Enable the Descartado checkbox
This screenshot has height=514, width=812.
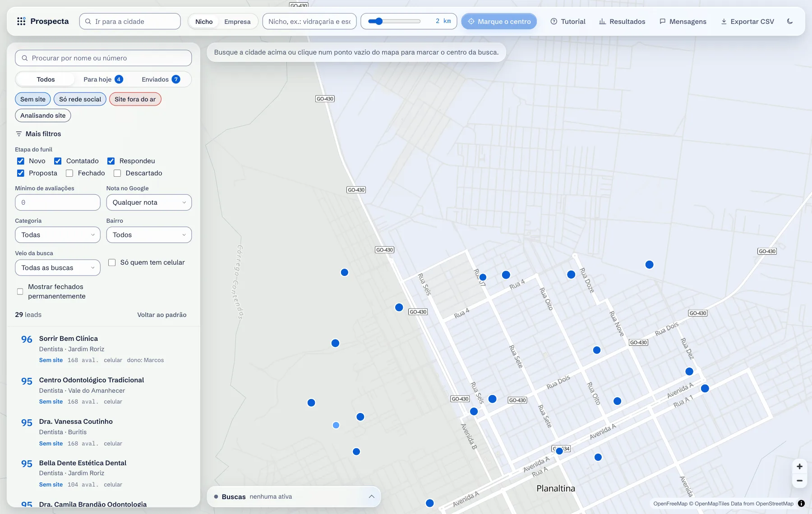click(117, 173)
